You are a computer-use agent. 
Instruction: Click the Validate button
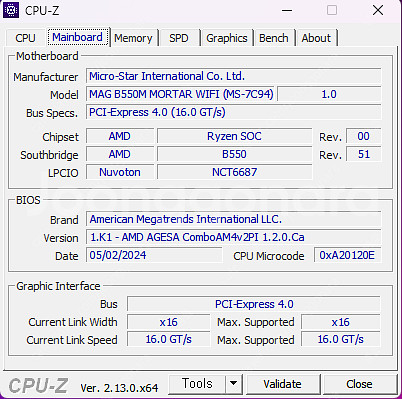(x=282, y=384)
